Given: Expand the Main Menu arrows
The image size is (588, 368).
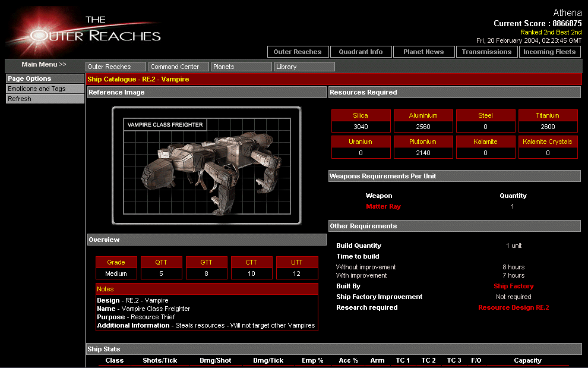Looking at the screenshot, I should tap(44, 64).
